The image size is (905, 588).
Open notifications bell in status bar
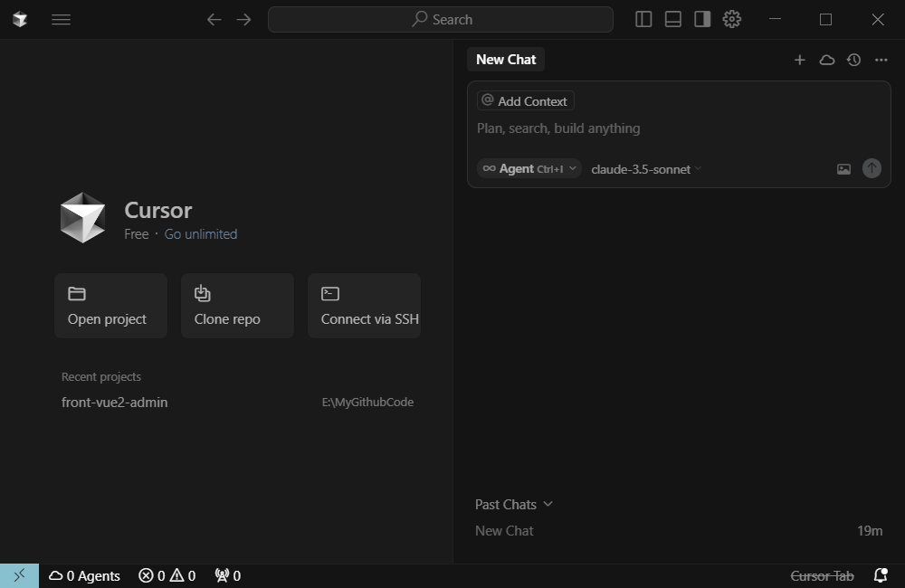point(881,575)
